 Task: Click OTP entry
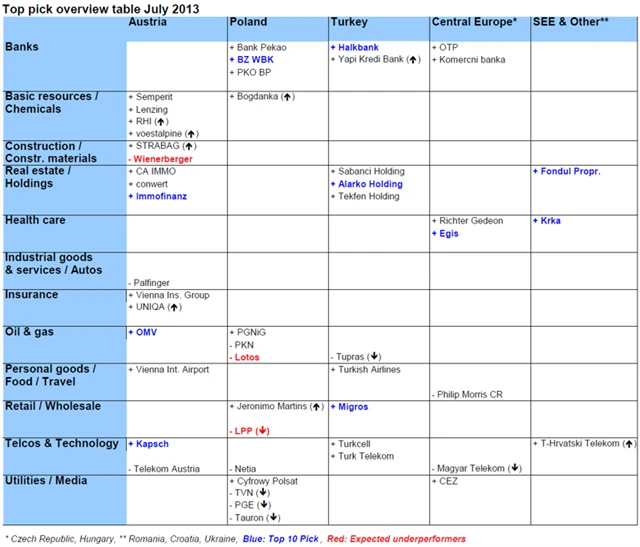point(445,47)
